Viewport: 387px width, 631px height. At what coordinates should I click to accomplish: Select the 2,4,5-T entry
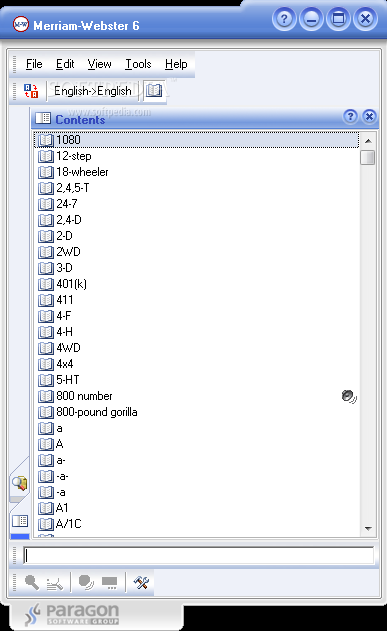coord(197,188)
